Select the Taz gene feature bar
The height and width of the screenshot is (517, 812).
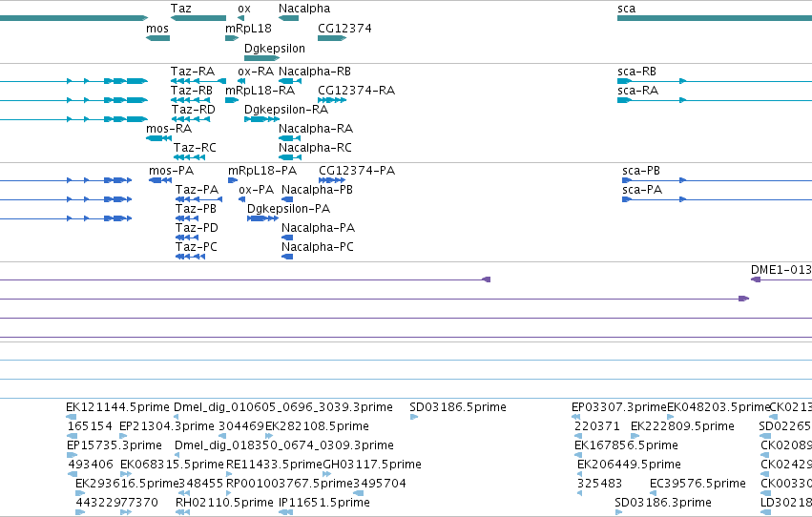click(x=198, y=18)
